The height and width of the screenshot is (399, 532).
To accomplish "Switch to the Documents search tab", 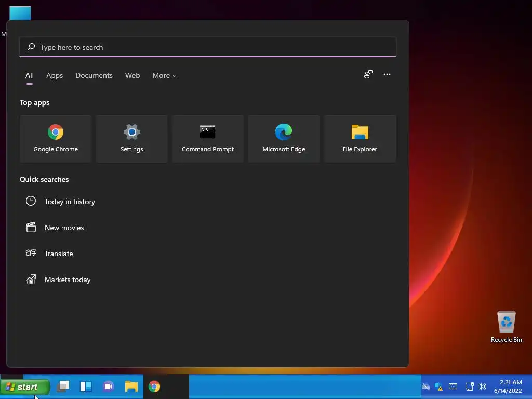I will click(x=94, y=76).
